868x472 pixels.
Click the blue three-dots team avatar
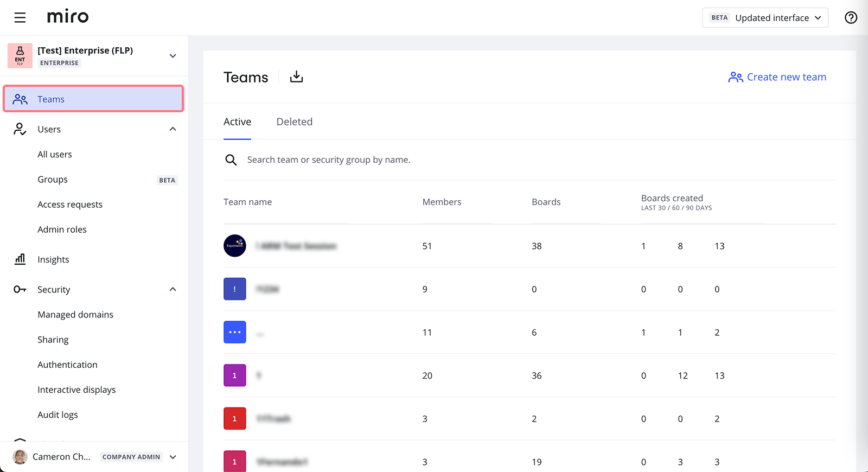235,332
